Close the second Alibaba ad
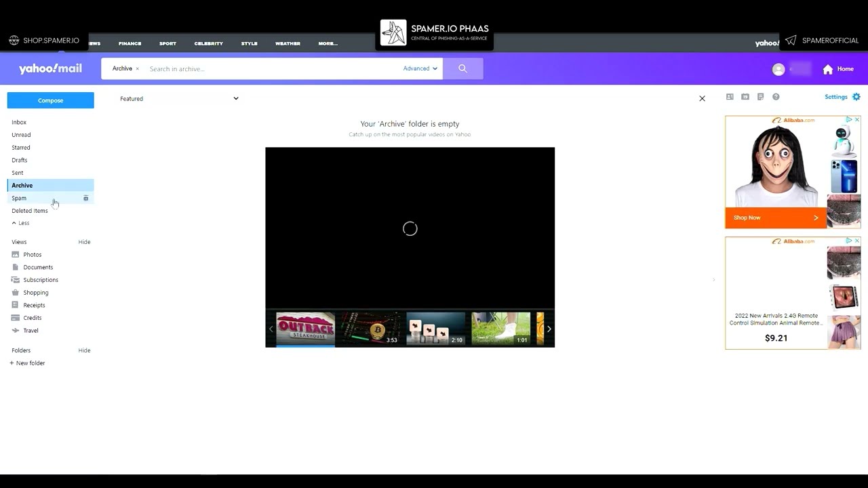The image size is (868, 488). [856, 241]
